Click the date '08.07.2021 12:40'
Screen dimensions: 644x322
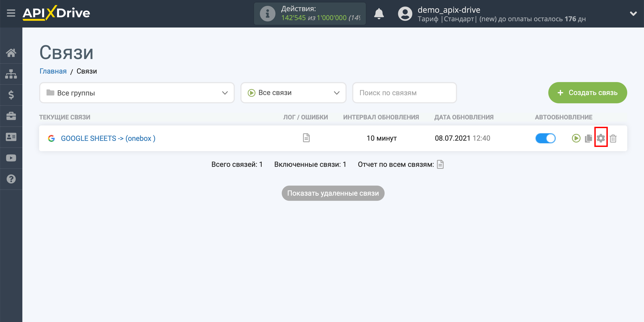pos(462,138)
